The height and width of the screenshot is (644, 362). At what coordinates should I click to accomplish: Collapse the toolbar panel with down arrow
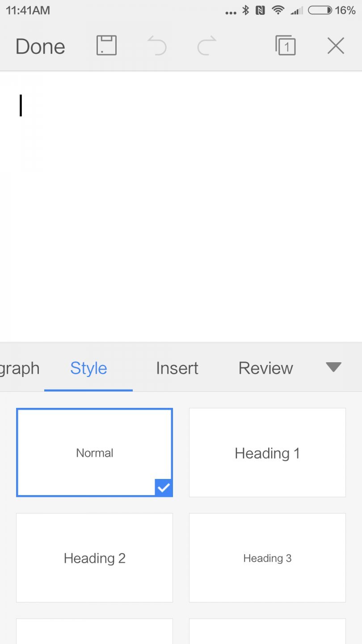coord(333,367)
